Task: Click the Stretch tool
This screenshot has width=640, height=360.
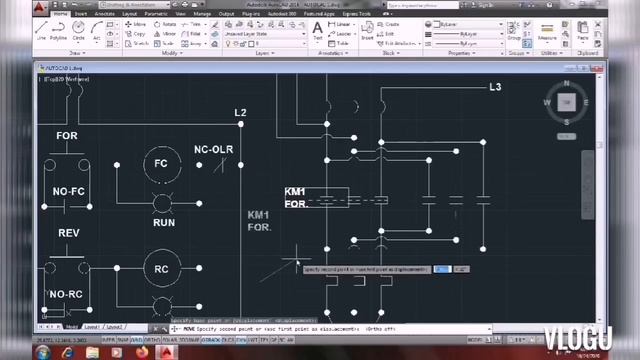Action: point(137,43)
